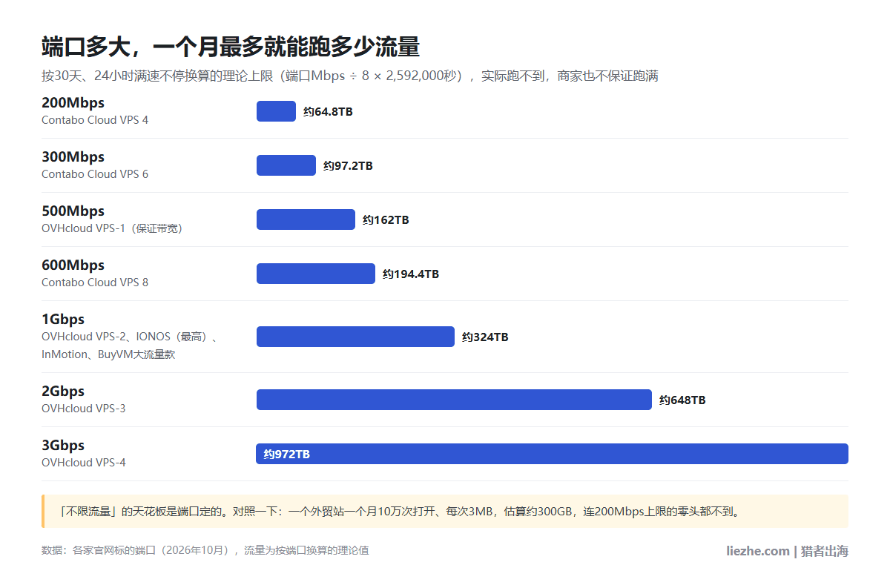Click the Contabo Cloud VPS 8 text
Image resolution: width=890 pixels, height=588 pixels.
point(95,283)
